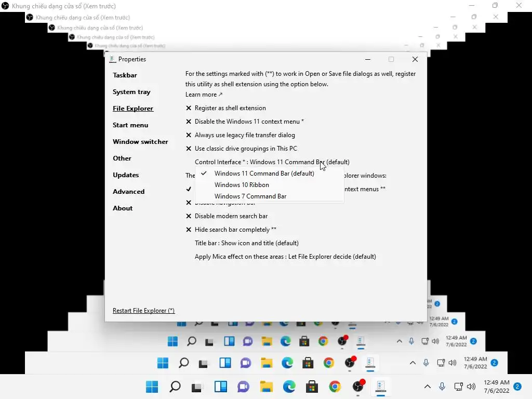Image resolution: width=532 pixels, height=399 pixels.
Task: Open the Control Interface dropdown setting
Action: point(272,162)
